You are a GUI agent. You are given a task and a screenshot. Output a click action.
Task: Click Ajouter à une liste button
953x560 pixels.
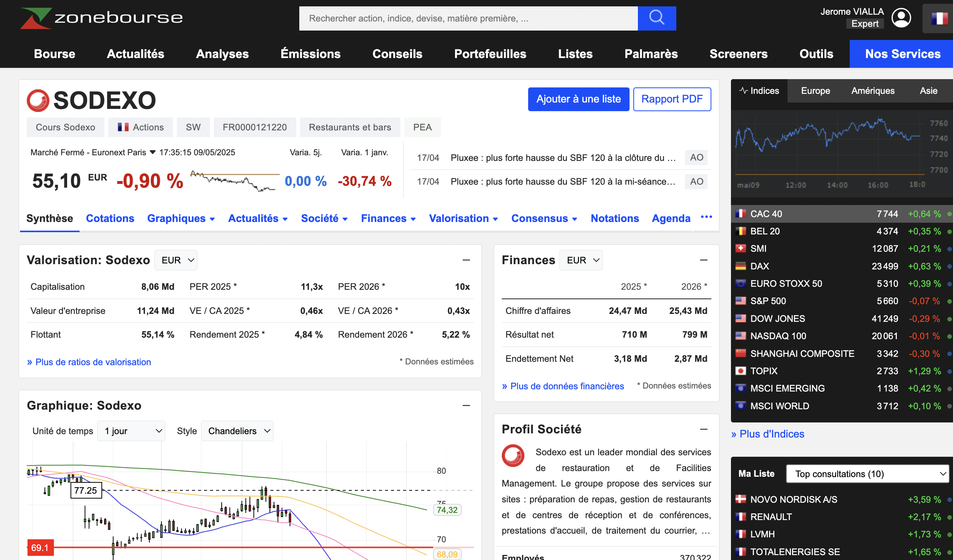(x=578, y=99)
